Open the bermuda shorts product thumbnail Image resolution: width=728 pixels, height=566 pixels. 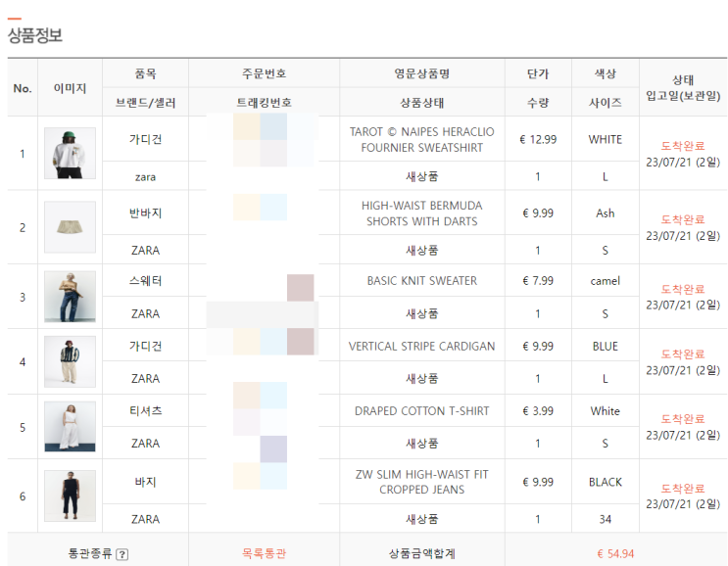(x=71, y=227)
